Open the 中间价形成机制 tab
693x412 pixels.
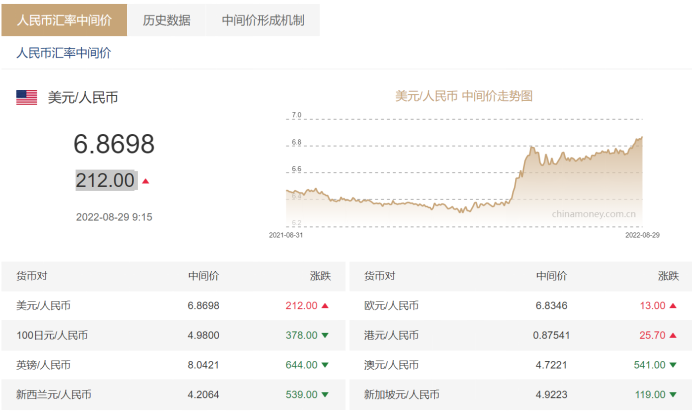pos(263,20)
